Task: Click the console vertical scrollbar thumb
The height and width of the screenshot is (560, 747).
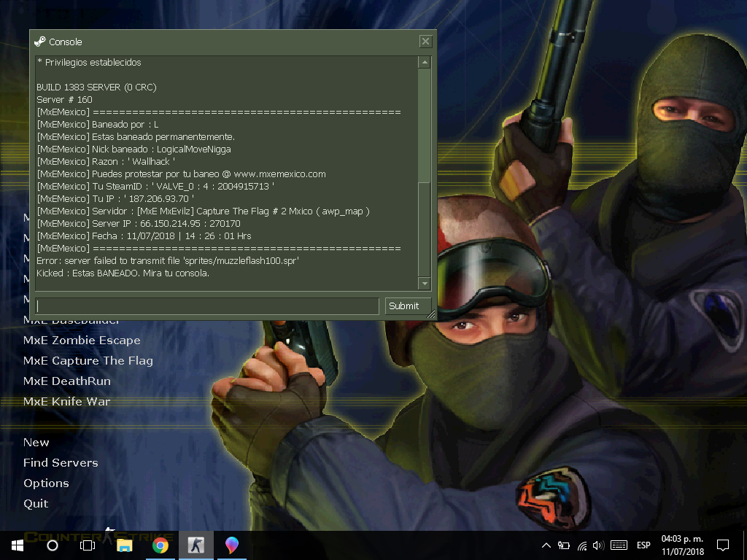Action: (424, 229)
